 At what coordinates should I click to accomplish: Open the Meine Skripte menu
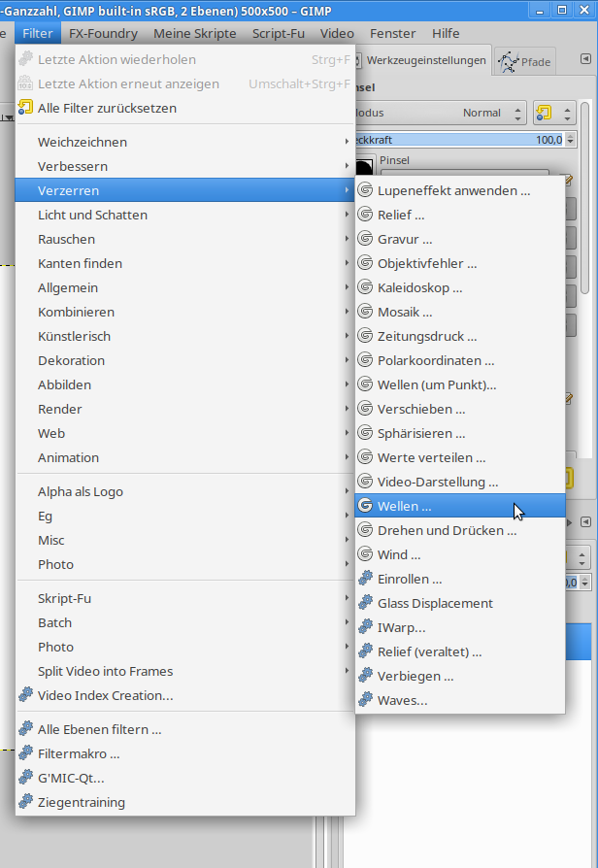(195, 33)
